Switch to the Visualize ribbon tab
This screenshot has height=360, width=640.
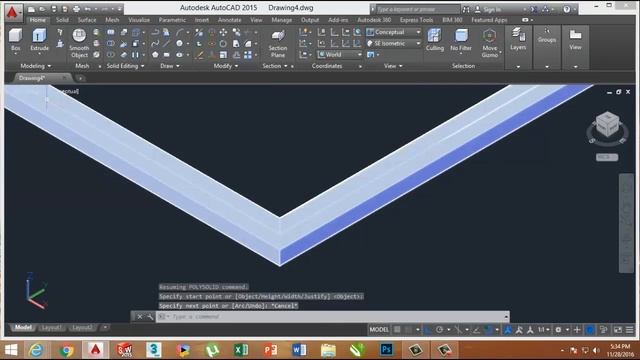[139, 20]
